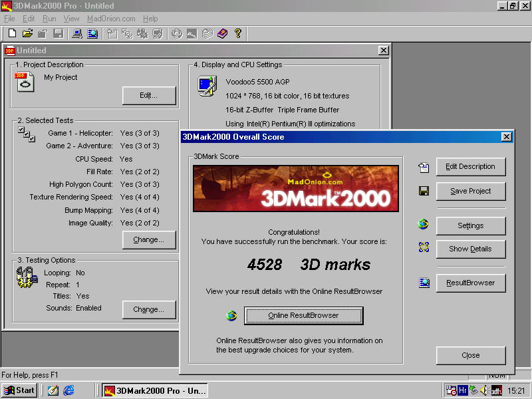Close the Untitled project window with X
532x399 pixels.
(x=384, y=51)
